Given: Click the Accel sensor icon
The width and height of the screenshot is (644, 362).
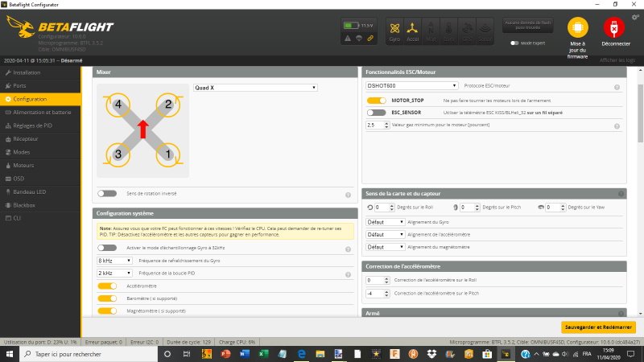Looking at the screenshot, I should pyautogui.click(x=413, y=28).
